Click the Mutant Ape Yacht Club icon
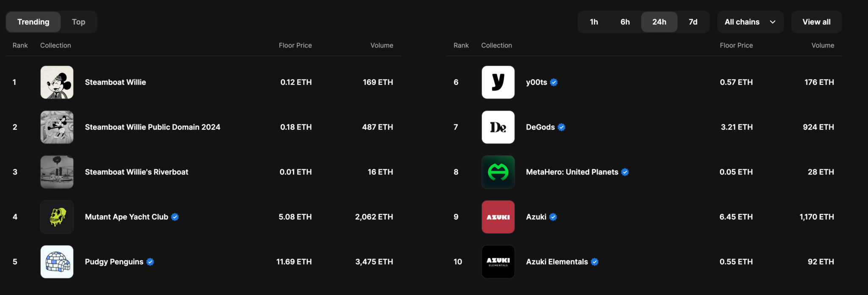 pos(57,217)
